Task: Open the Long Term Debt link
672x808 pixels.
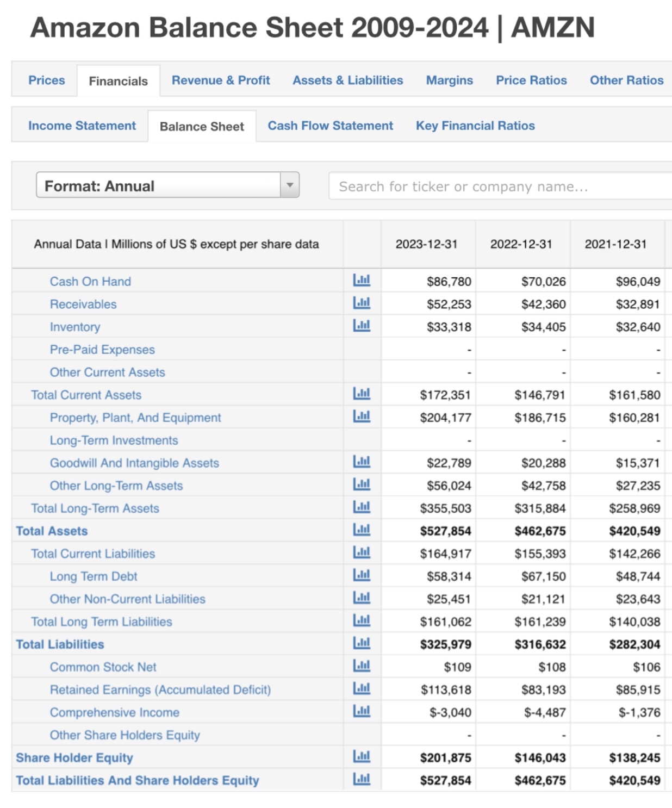Action: [94, 576]
